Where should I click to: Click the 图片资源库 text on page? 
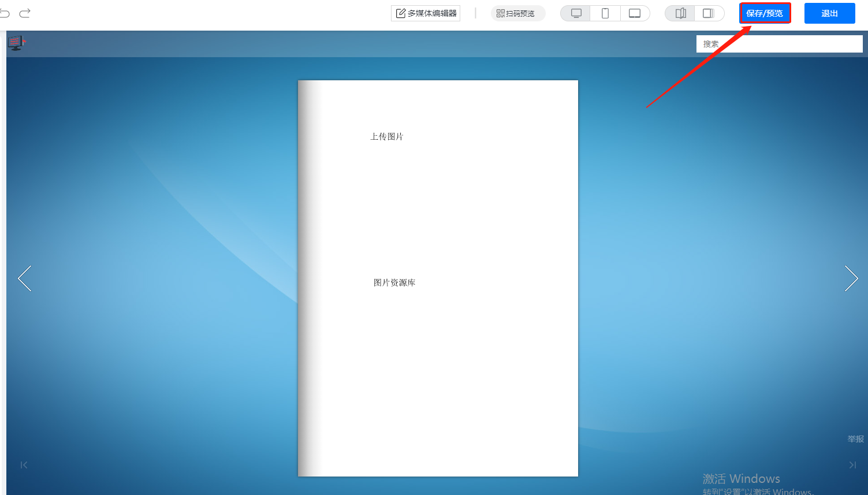(394, 283)
